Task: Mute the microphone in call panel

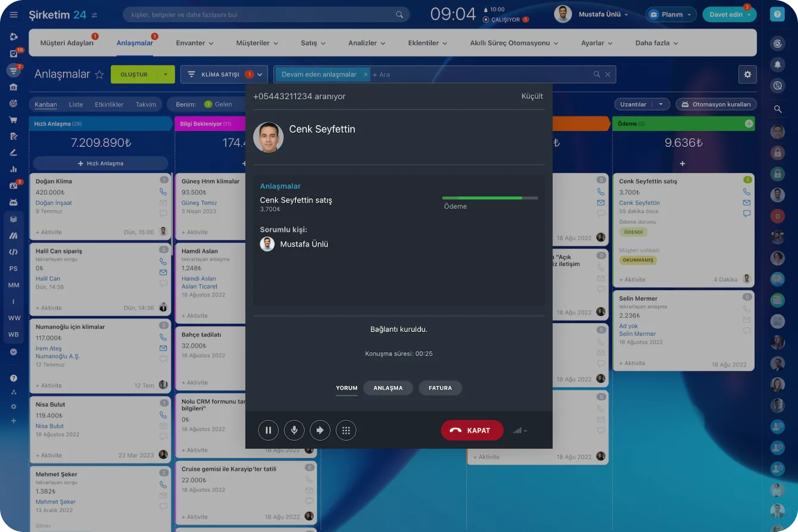Action: pos(294,430)
